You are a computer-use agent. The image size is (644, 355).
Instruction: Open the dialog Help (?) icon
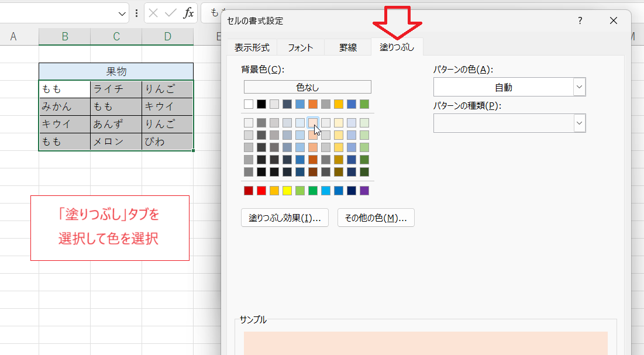580,20
